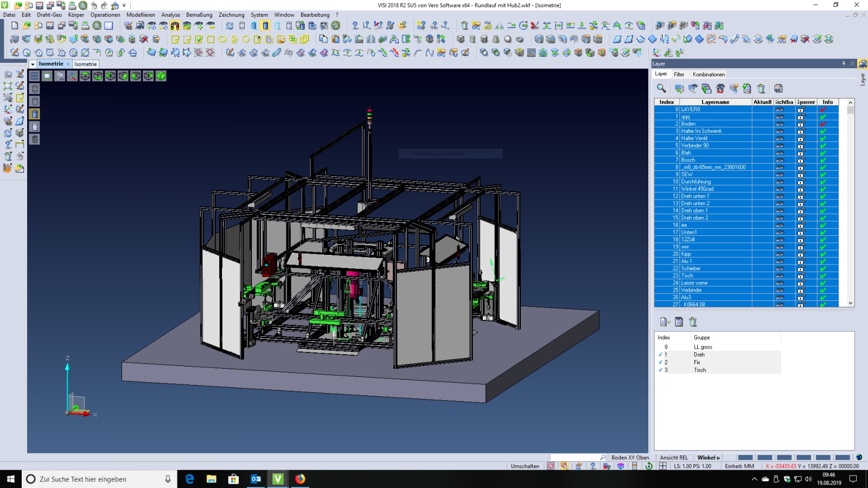The image size is (868, 488).
Task: Toggle visibility eye of layer LAYER0
Action: pyautogui.click(x=780, y=110)
